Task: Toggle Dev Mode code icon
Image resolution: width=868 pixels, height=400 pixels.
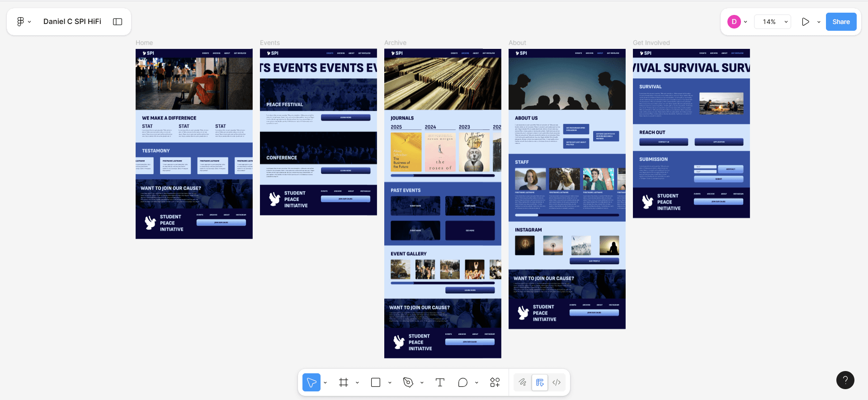Action: point(557,382)
